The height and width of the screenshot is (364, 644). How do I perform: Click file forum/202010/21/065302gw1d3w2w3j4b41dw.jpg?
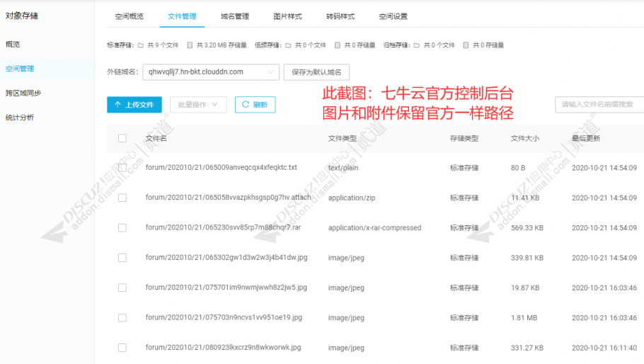[x=226, y=258]
